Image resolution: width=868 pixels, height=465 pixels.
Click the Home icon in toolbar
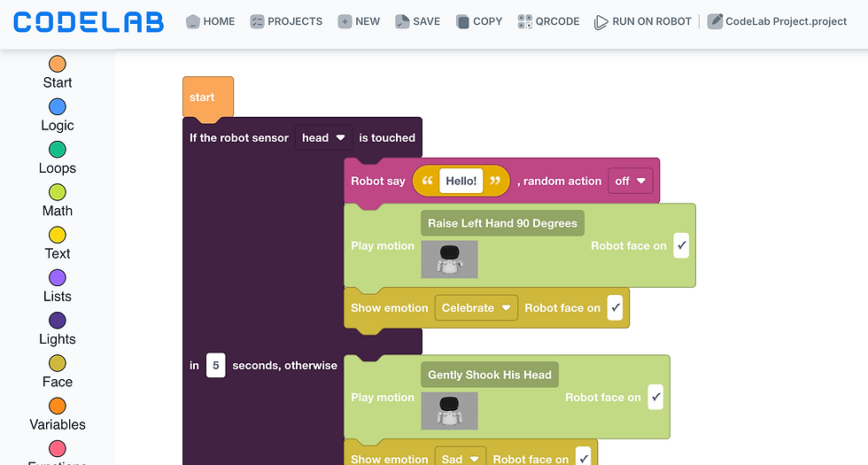click(x=193, y=21)
